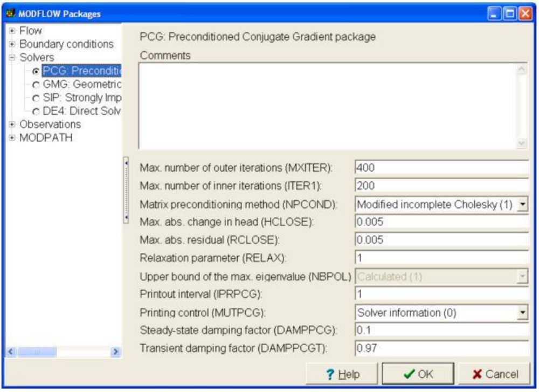539x392 pixels.
Task: Click the DAMPPCGT transient damping field
Action: click(442, 348)
